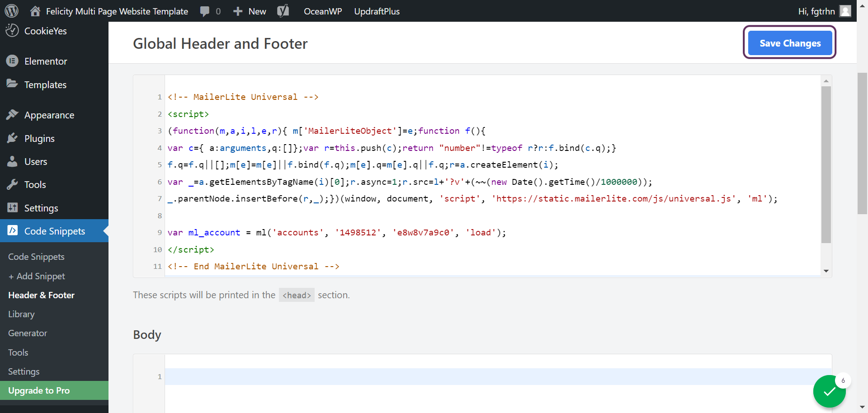Screen dimensions: 868x413
Task: Click the header code editor scrollbar thumb
Action: [x=826, y=164]
